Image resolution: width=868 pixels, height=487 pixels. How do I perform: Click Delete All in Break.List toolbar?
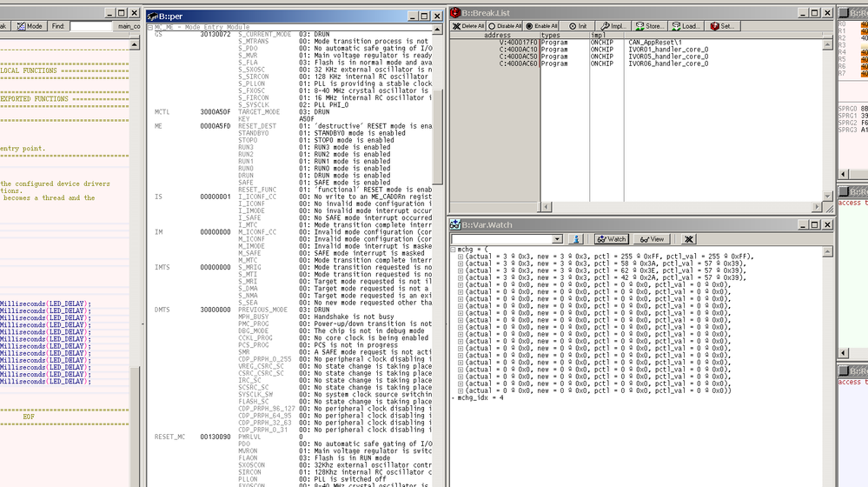[468, 26]
